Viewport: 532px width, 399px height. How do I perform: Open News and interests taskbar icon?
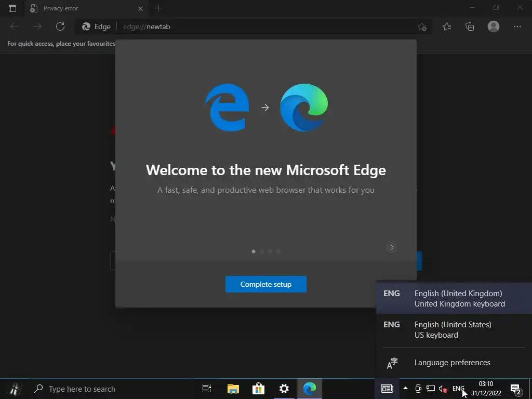tap(387, 389)
